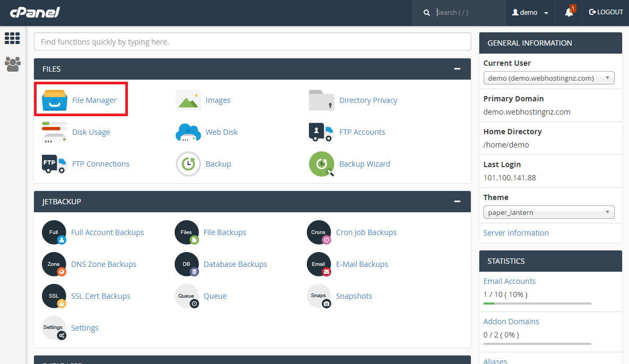The width and height of the screenshot is (629, 364).
Task: Click the Disk Usage icon
Action: point(55,132)
